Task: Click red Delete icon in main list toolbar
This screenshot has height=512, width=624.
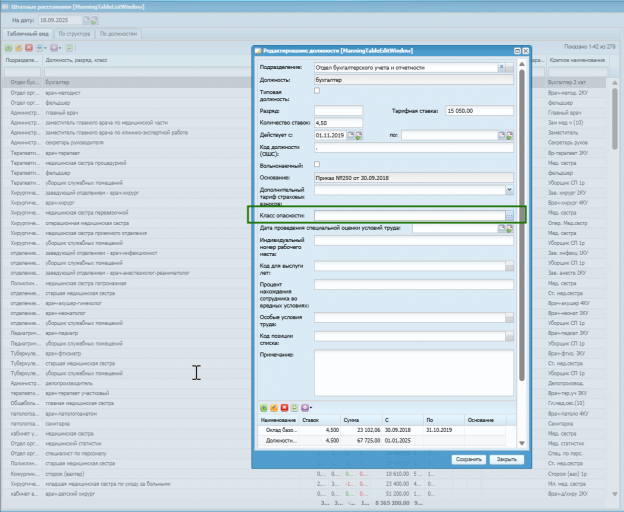Action: point(29,48)
